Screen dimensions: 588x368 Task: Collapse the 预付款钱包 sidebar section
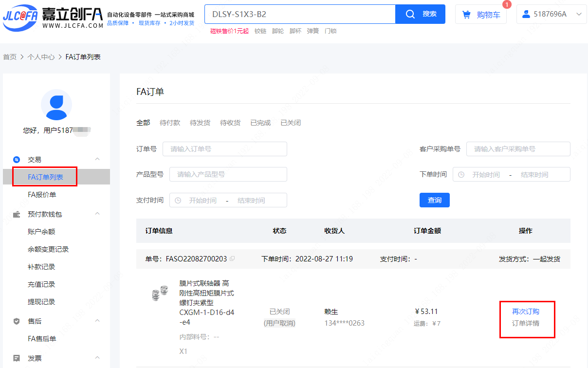click(x=97, y=214)
